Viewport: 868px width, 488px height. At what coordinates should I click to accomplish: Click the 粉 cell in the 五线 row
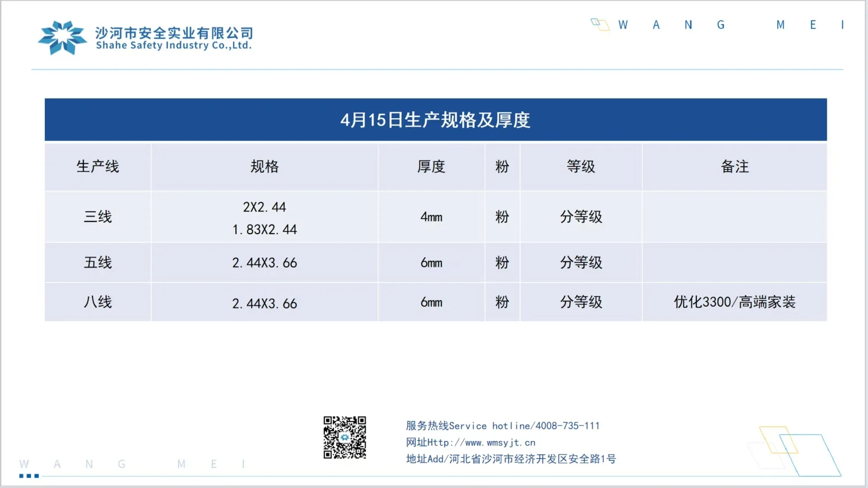[x=502, y=262]
